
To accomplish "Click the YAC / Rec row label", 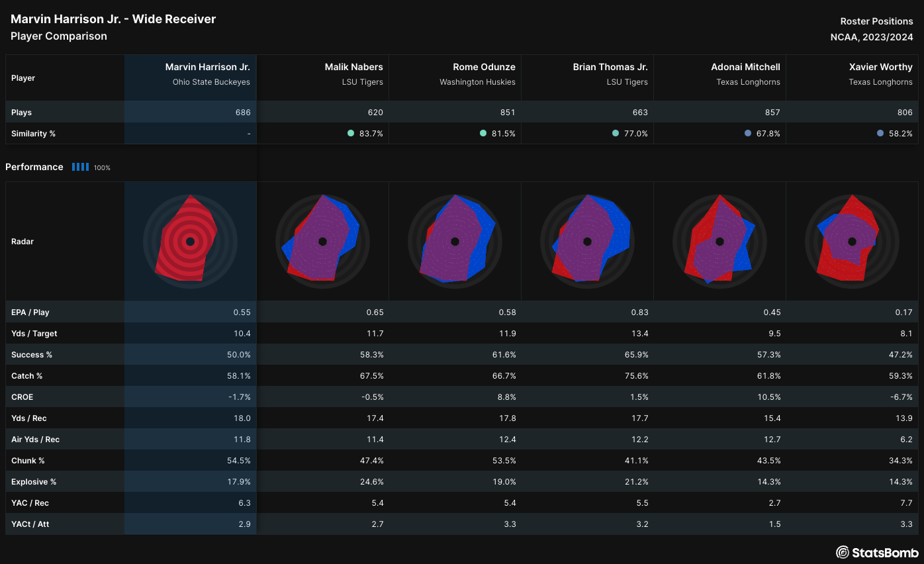I will pyautogui.click(x=30, y=503).
